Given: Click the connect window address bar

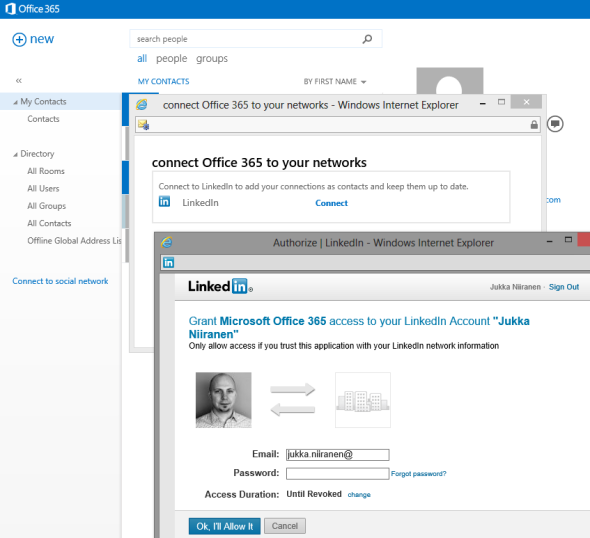Looking at the screenshot, I should pos(338,125).
